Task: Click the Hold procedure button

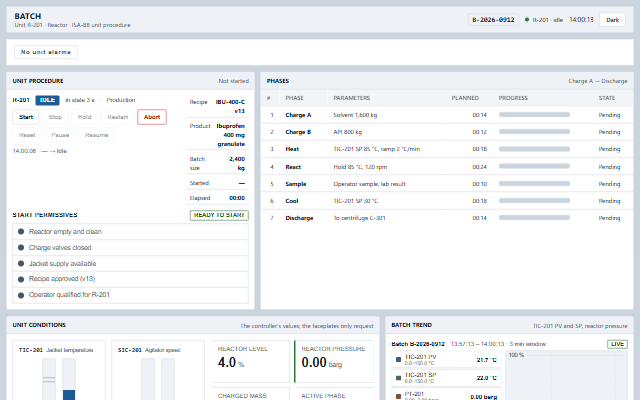Action: tap(84, 117)
